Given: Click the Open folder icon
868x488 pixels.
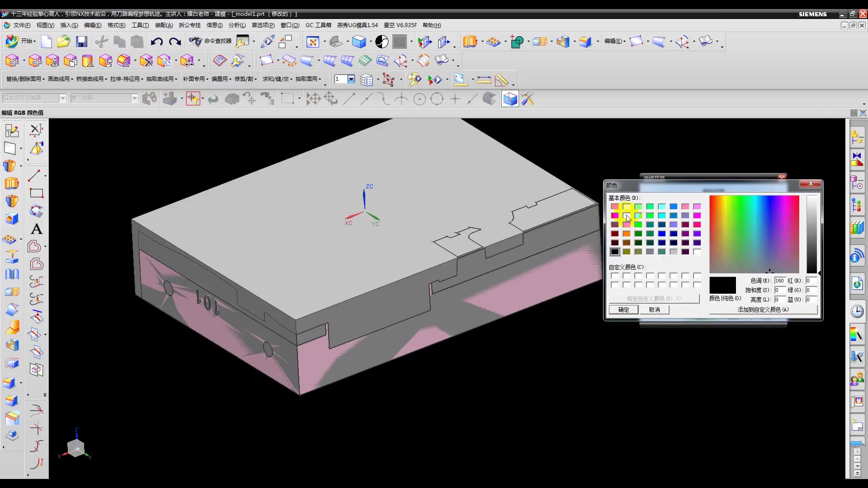Looking at the screenshot, I should click(x=63, y=42).
